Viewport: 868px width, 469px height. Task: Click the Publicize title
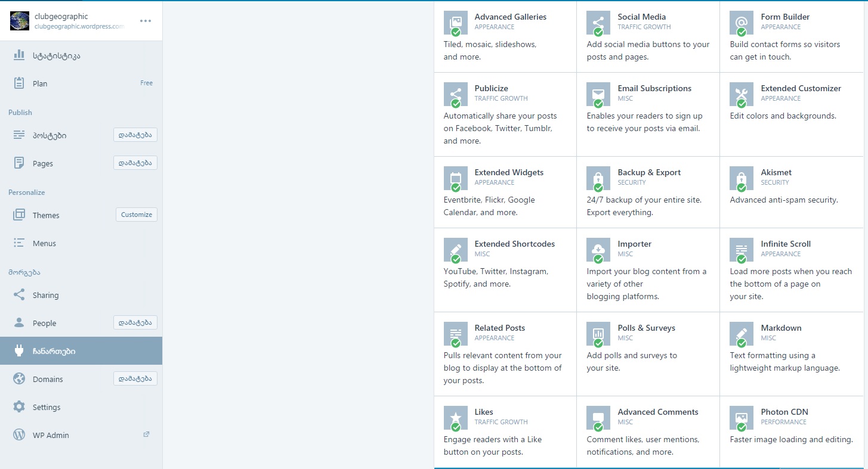(492, 88)
